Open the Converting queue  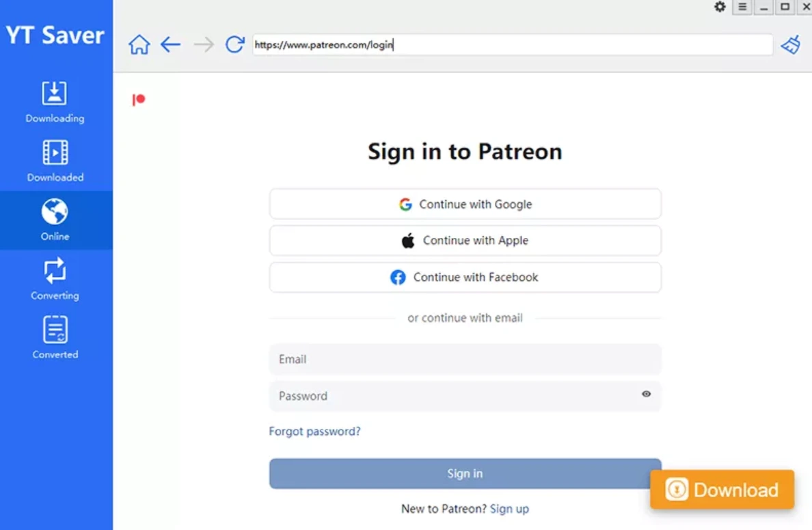55,278
